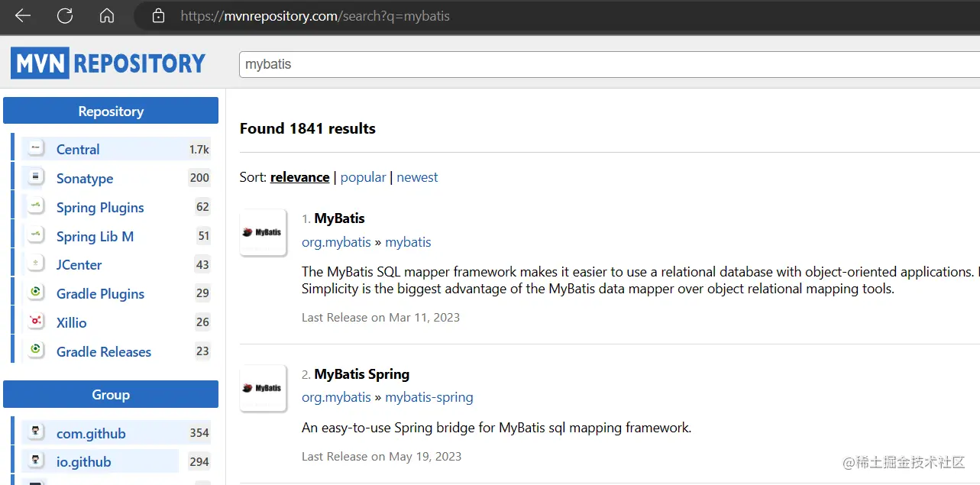Open the browser home page icon

[x=107, y=15]
